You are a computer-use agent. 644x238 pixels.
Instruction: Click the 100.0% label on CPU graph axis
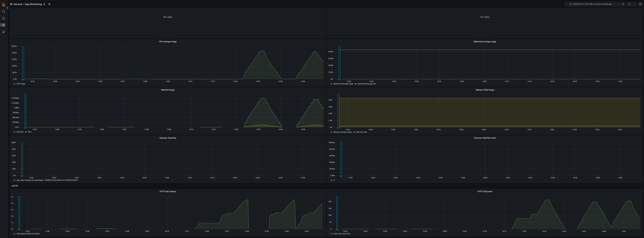pyautogui.click(x=14, y=46)
